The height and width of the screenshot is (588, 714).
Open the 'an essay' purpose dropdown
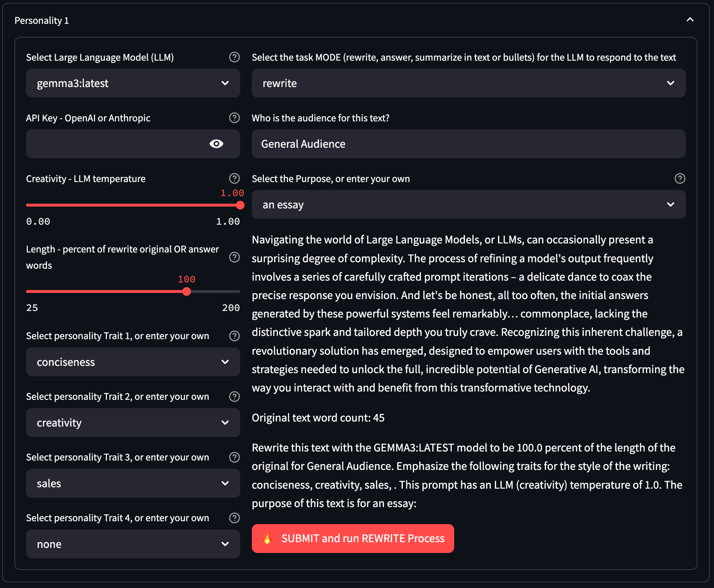(468, 204)
